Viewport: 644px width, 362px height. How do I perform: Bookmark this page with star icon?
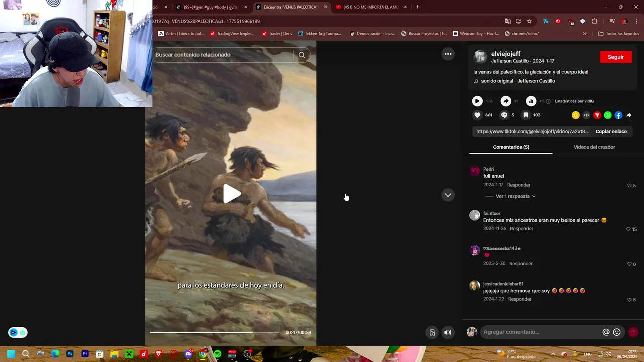coord(529,21)
